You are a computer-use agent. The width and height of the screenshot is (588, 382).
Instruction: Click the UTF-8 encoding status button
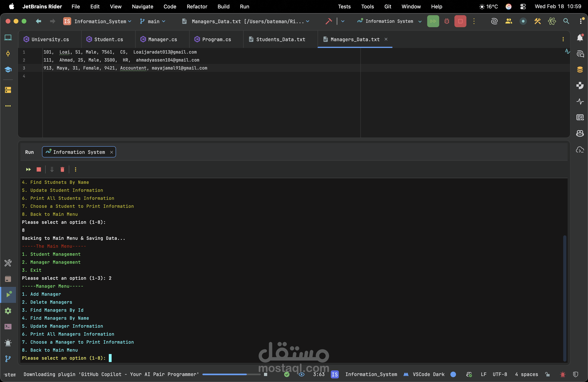click(500, 374)
